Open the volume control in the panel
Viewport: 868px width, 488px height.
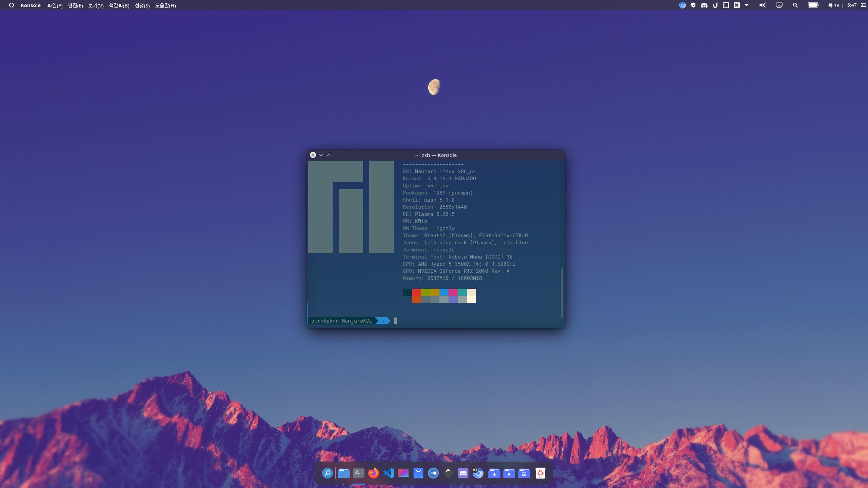coord(763,5)
